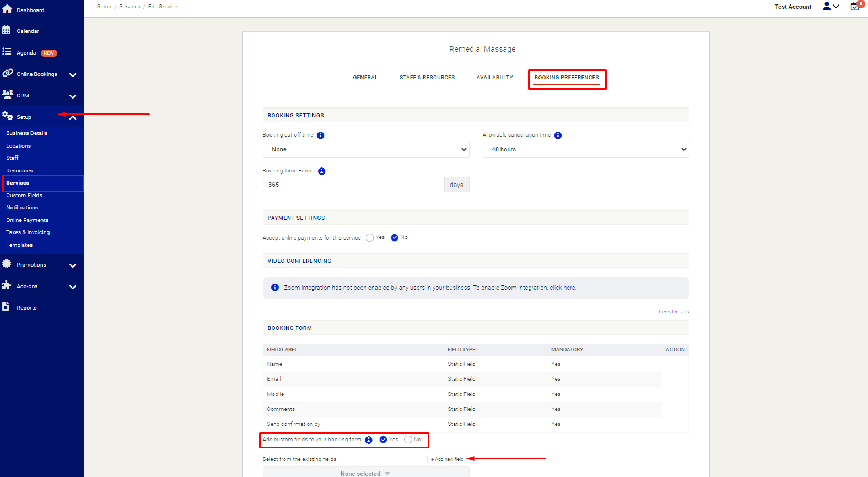Click info icon beside Booking cut-off time

pos(321,135)
